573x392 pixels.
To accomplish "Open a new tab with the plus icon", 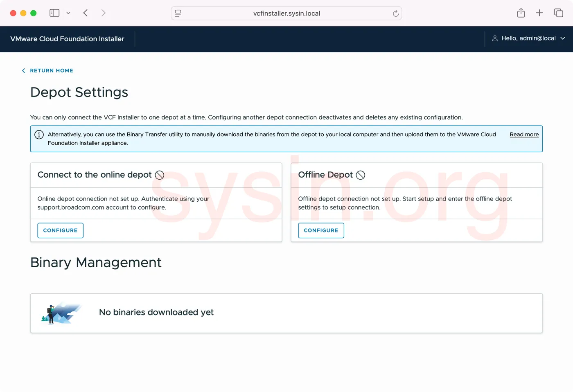I will 539,13.
